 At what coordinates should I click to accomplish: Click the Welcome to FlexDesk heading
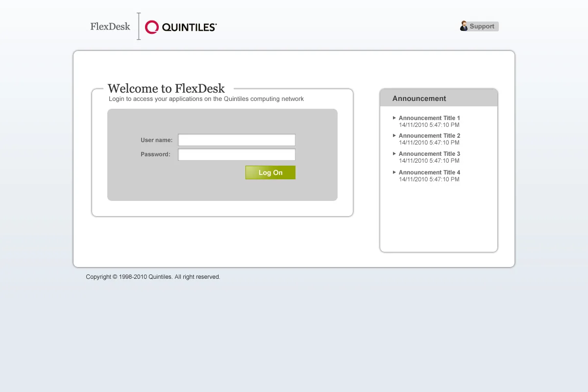pyautogui.click(x=166, y=89)
